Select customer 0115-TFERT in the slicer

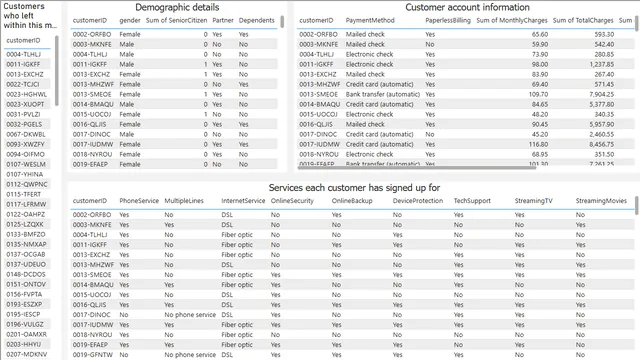(27, 194)
